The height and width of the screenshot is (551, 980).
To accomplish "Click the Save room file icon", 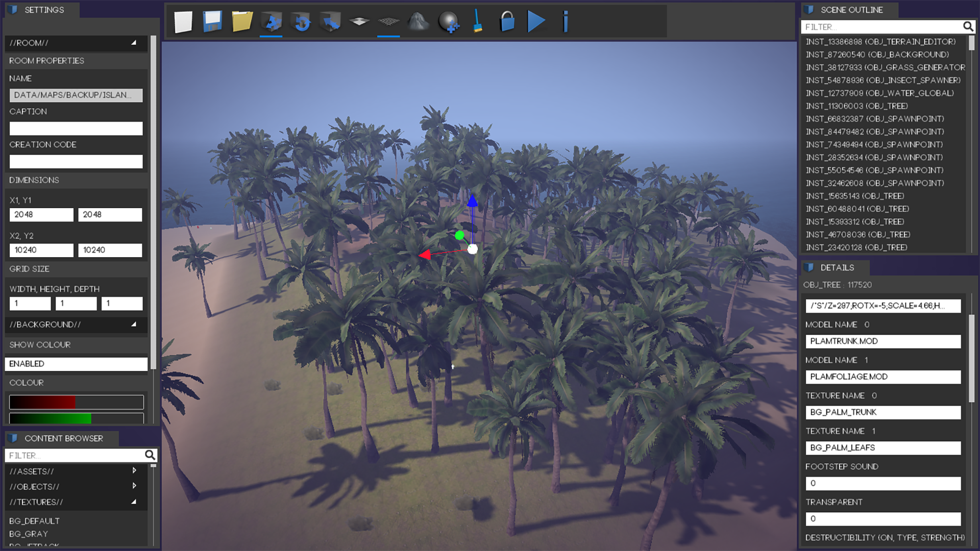I will tap(212, 21).
